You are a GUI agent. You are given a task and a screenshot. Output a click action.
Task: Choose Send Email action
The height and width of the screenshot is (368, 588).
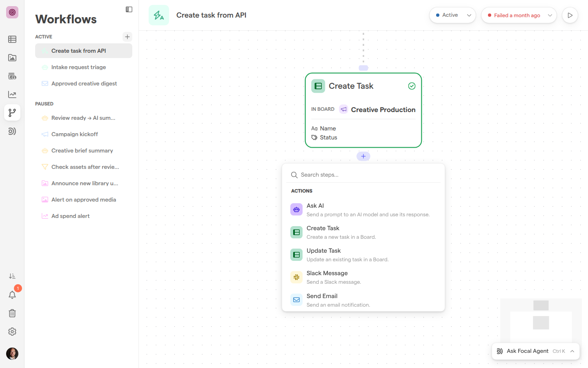point(363,300)
